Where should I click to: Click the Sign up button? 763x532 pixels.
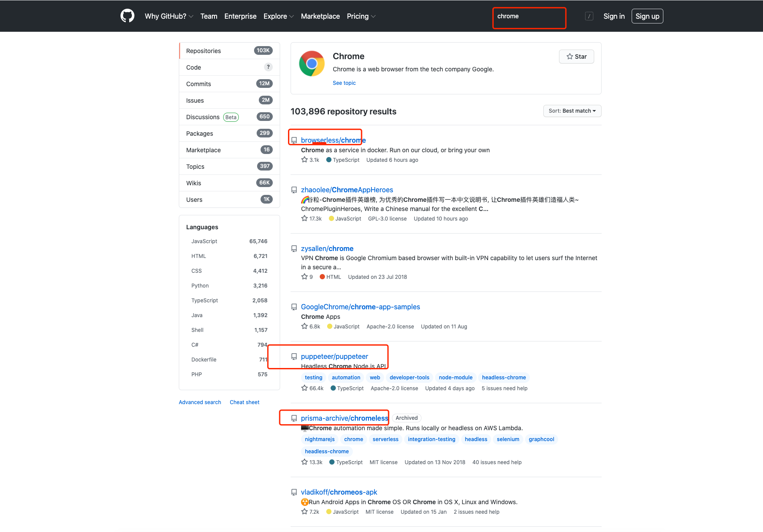click(647, 16)
